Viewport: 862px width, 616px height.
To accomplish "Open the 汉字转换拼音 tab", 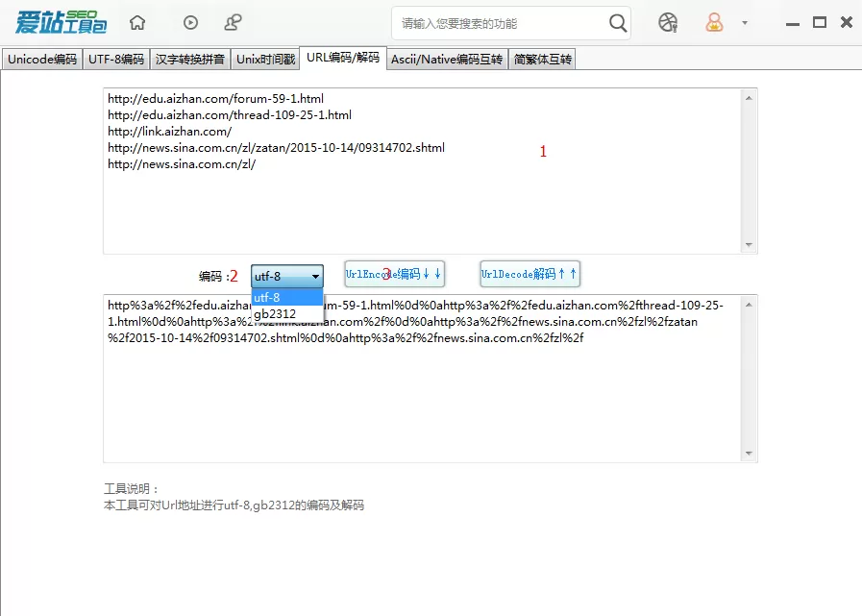I will [x=189, y=60].
